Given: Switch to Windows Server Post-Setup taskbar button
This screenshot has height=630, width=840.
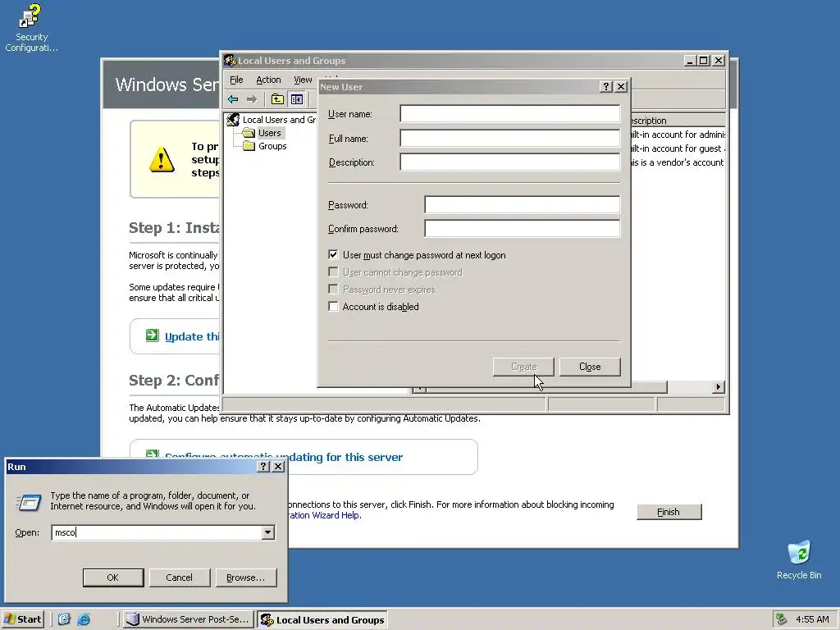Looking at the screenshot, I should pos(188,619).
